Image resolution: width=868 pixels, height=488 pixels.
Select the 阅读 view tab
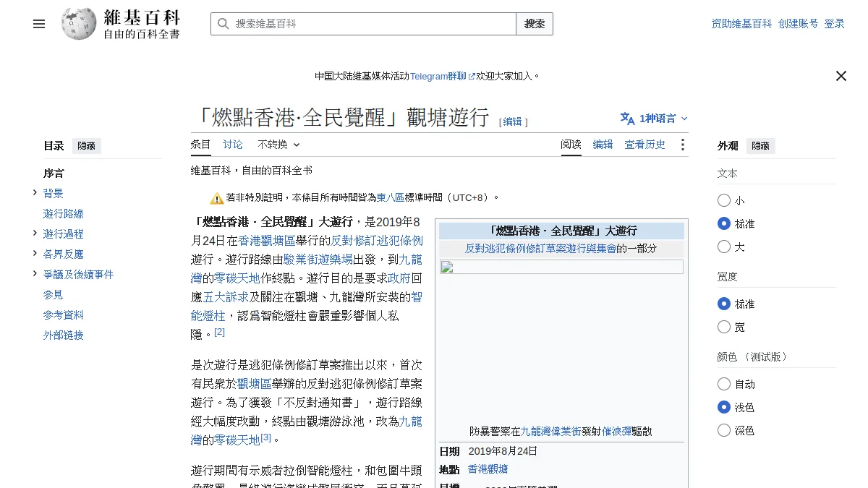571,145
